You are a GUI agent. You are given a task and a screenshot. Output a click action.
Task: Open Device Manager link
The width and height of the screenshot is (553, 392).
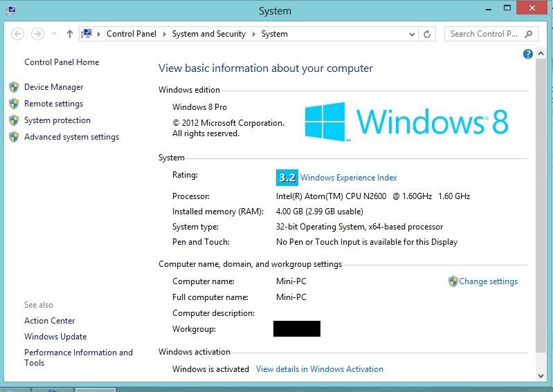coord(53,87)
